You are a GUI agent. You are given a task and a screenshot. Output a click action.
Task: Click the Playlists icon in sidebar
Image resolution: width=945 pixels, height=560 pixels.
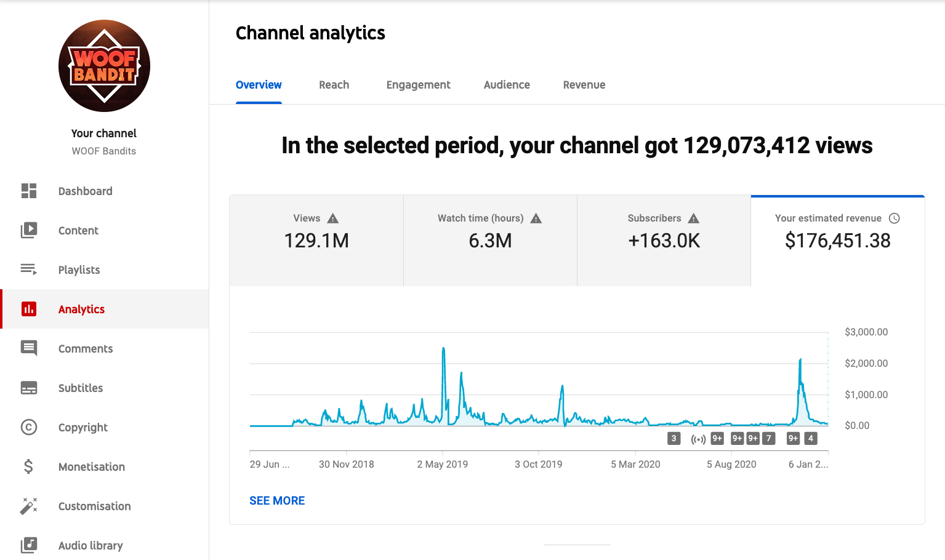(x=29, y=270)
